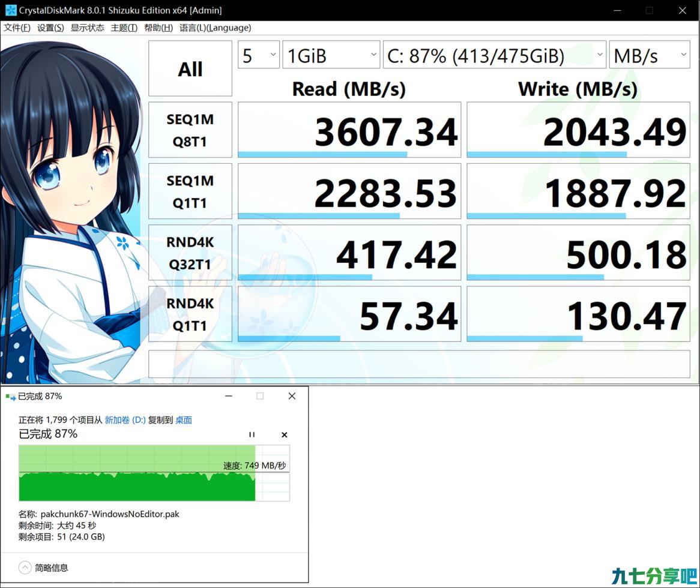Click the file name pakchunk67-WindowsNoEditor.pak
The image size is (700, 588).
(110, 514)
